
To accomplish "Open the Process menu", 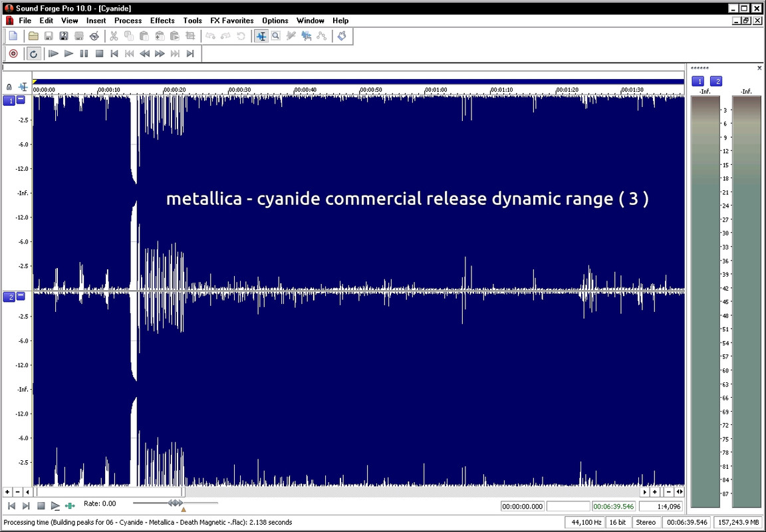I will click(x=128, y=21).
